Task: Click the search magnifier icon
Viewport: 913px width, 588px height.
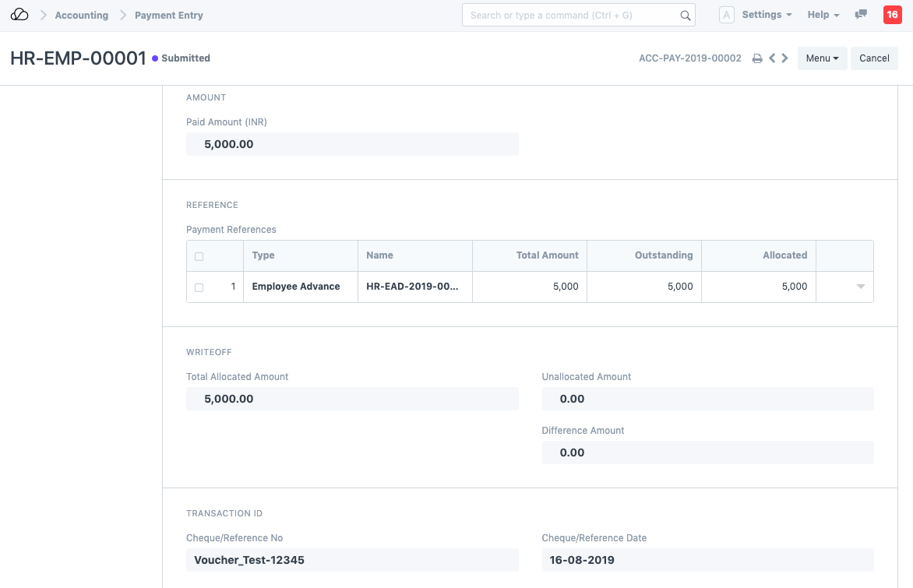Action: pyautogui.click(x=686, y=16)
